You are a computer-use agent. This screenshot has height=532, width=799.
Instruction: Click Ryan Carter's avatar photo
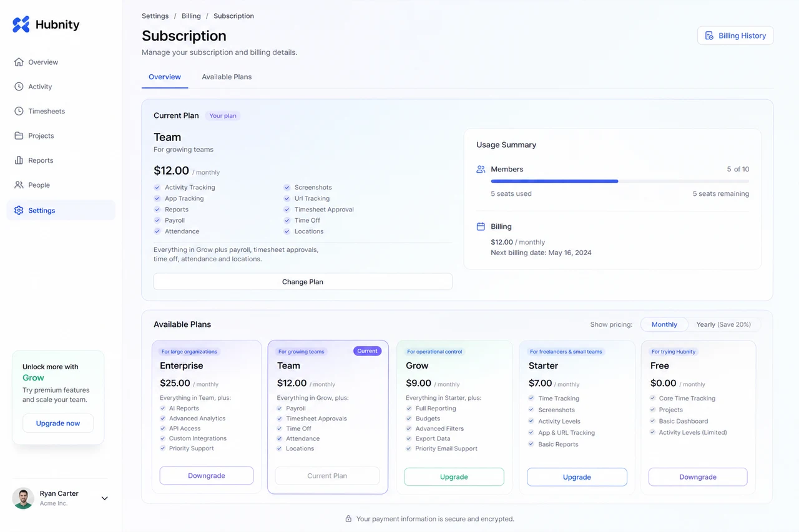tap(23, 498)
